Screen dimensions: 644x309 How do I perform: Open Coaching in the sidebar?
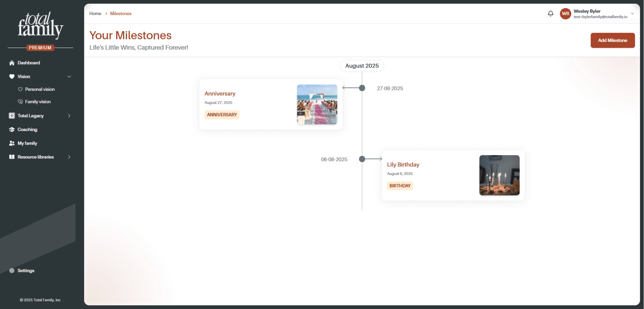[x=27, y=130]
